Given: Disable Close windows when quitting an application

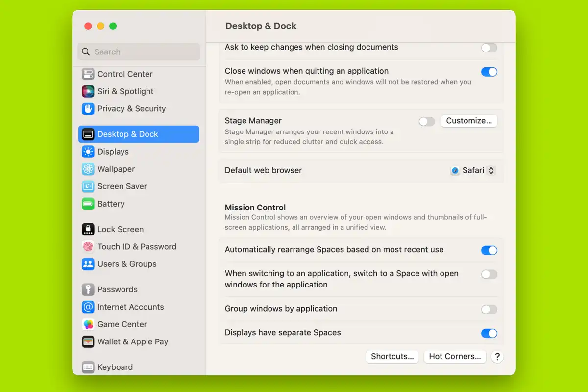Looking at the screenshot, I should 489,72.
